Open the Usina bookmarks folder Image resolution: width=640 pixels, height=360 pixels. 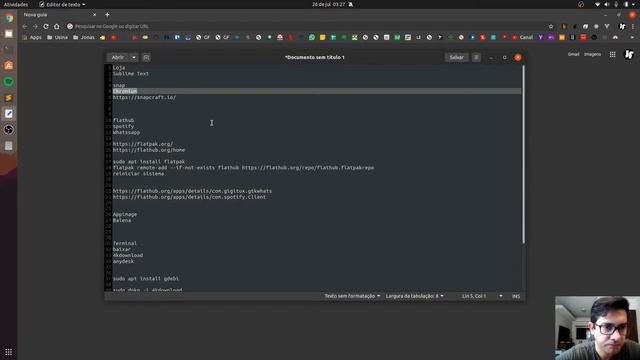[x=57, y=37]
